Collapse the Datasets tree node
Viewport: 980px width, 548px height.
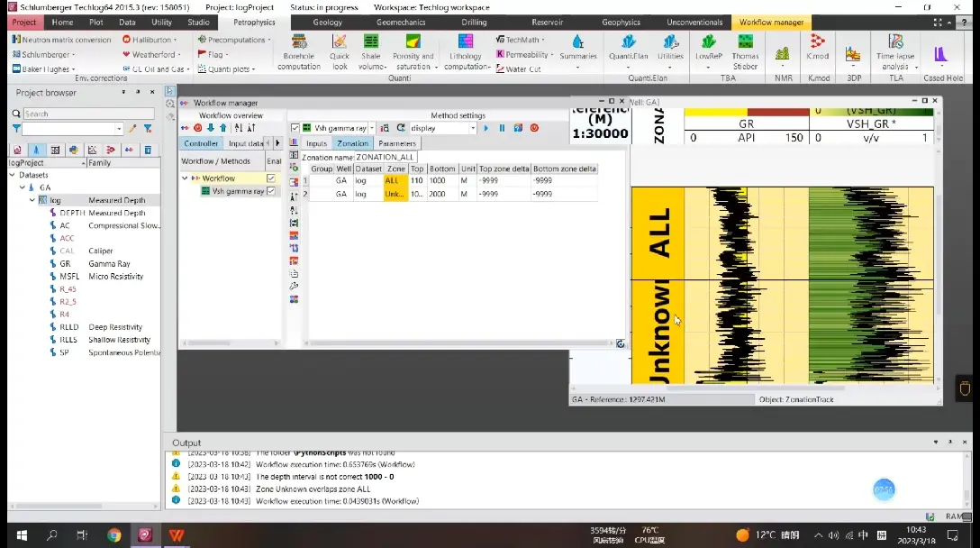13,175
